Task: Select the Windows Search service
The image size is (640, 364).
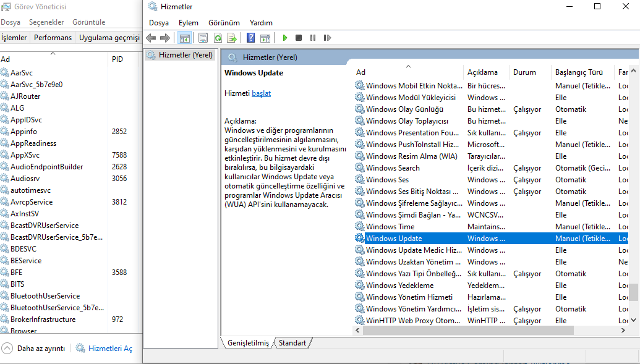Action: [492, 167]
